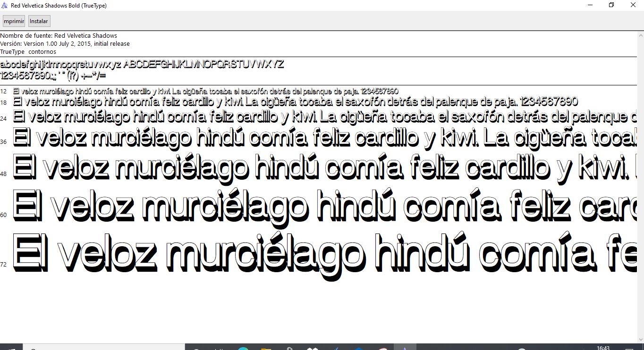644x350 pixels.
Task: Click the 'Versión: Version 1.00 July 2, 2015' line
Action: coord(65,44)
